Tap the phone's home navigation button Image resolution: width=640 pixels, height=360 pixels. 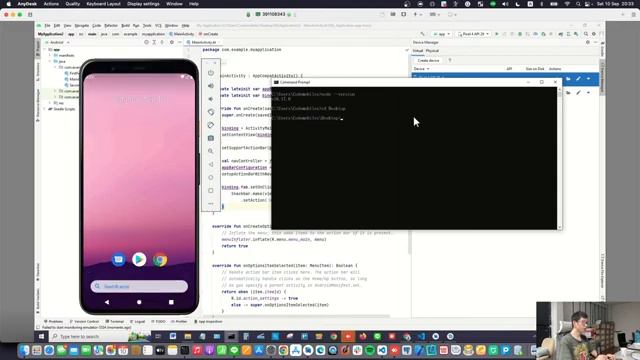139,302
